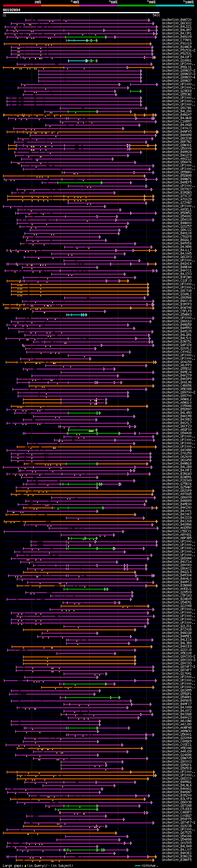The height and width of the screenshot is (868, 197).
Task: Select hit label UniRef100_B3MTP3
Action: coord(177,305)
